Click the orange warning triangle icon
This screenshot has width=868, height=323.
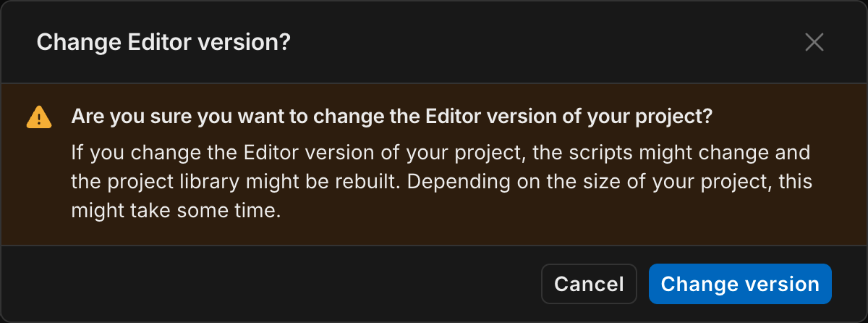point(38,117)
